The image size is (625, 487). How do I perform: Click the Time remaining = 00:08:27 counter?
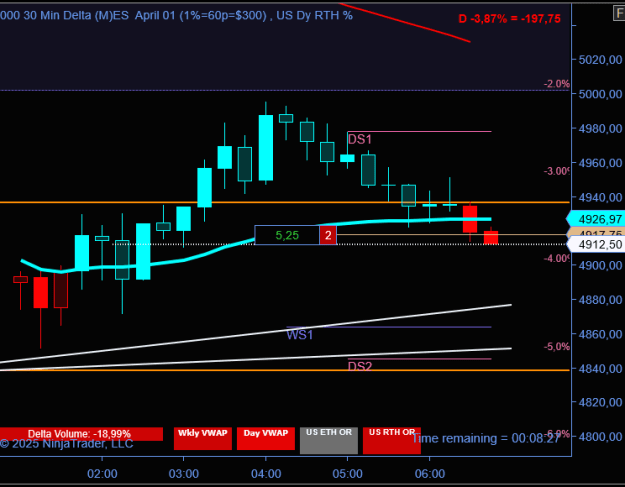(x=486, y=438)
